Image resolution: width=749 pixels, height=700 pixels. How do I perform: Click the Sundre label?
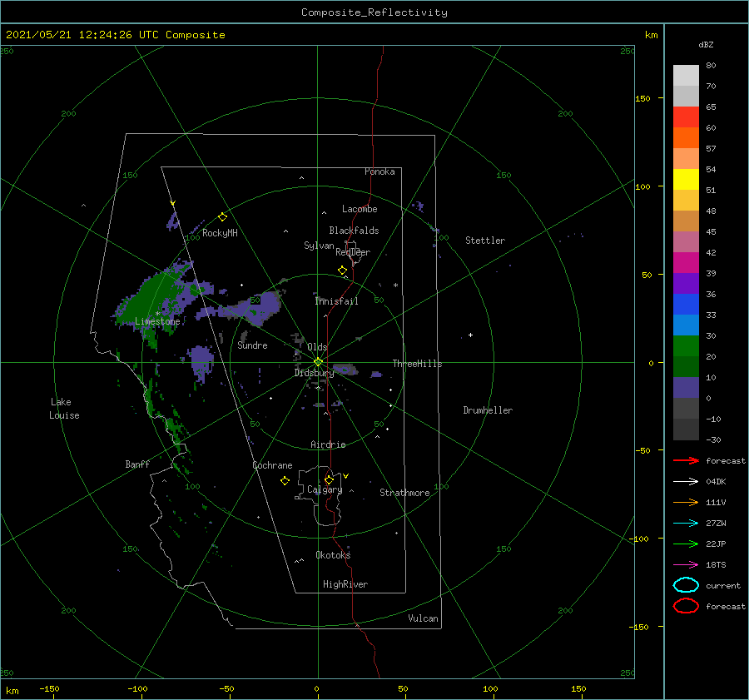click(252, 345)
